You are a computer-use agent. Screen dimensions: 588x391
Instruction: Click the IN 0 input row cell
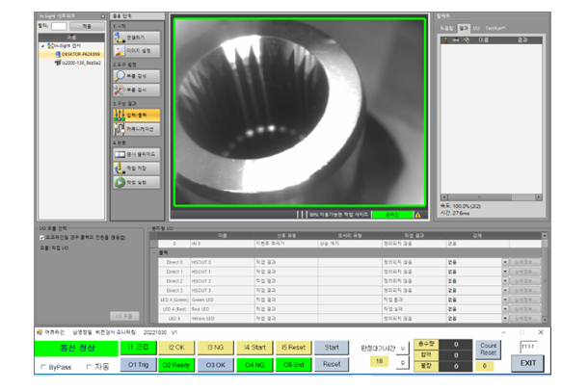(x=223, y=244)
